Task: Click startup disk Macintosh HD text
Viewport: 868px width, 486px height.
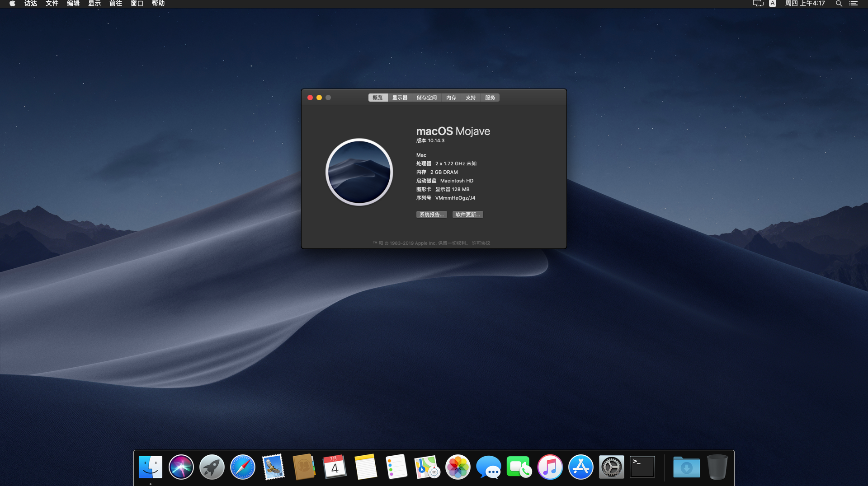Action: 457,181
